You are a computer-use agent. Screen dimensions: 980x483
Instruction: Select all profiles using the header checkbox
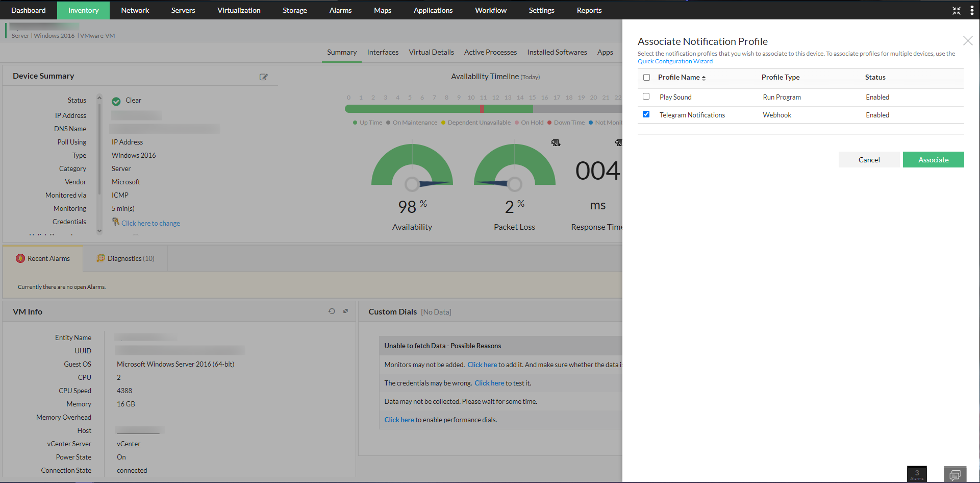(x=646, y=77)
